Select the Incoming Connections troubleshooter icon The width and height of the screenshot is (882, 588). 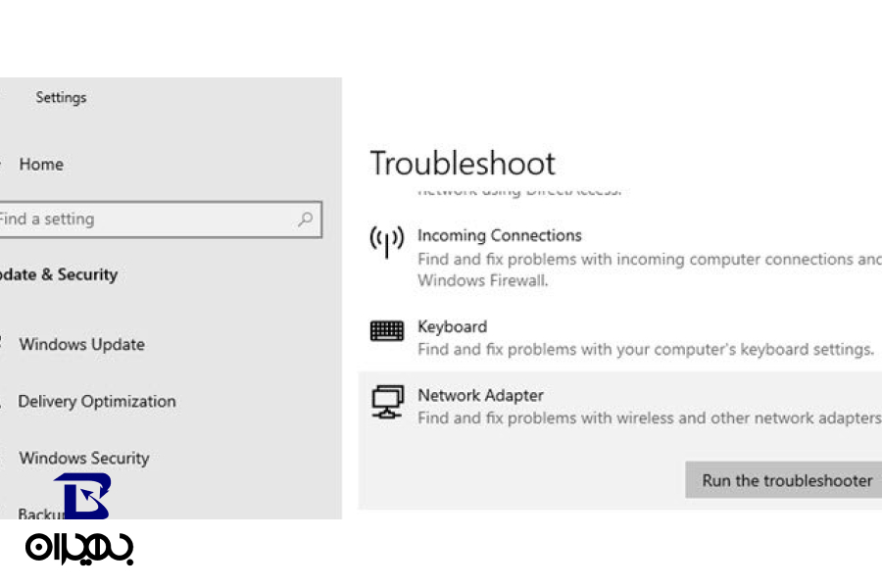click(x=387, y=241)
